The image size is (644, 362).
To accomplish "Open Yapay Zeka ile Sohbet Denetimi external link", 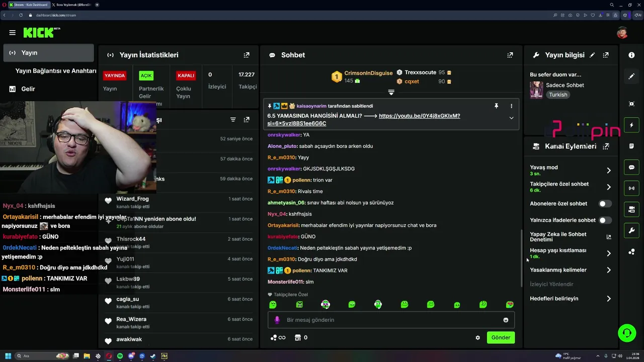I will coord(608,237).
